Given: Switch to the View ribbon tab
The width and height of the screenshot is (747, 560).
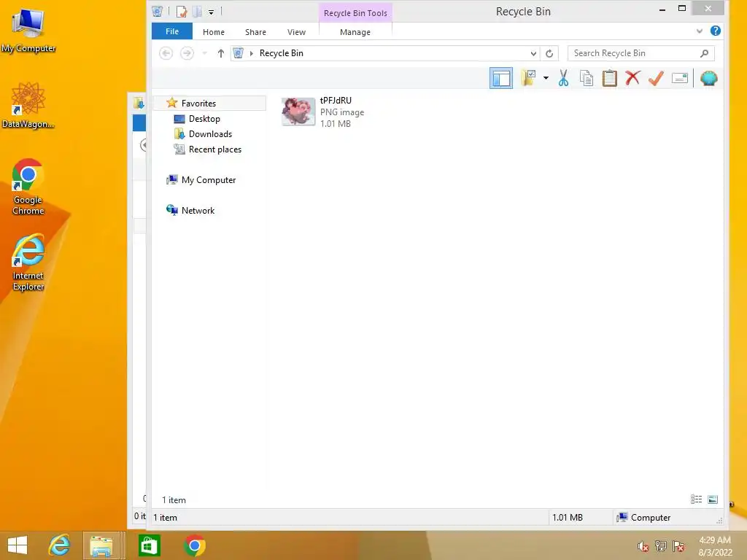Looking at the screenshot, I should (x=296, y=32).
